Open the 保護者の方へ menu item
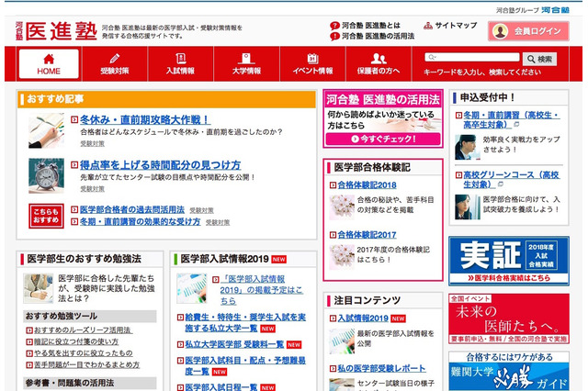588x391 pixels. pyautogui.click(x=379, y=63)
